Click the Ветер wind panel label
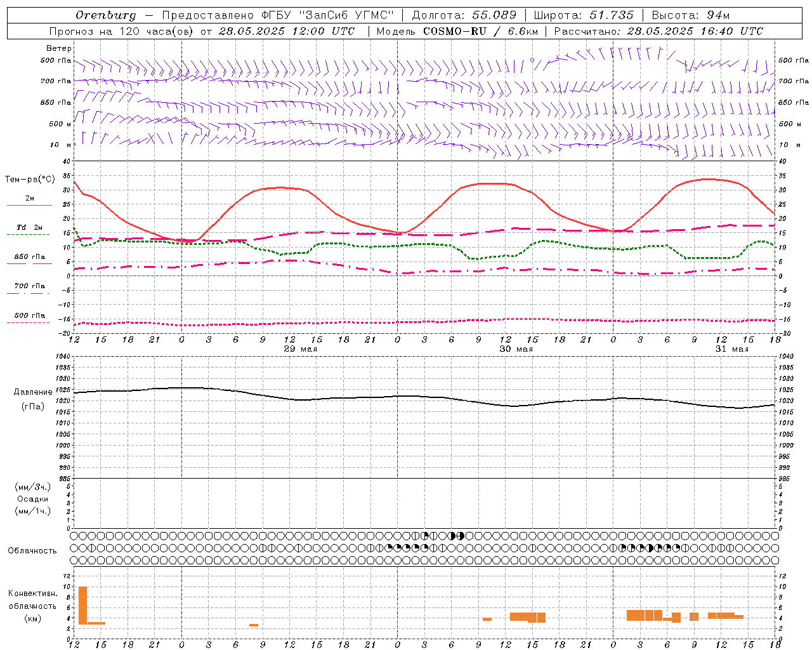 pyautogui.click(x=59, y=48)
